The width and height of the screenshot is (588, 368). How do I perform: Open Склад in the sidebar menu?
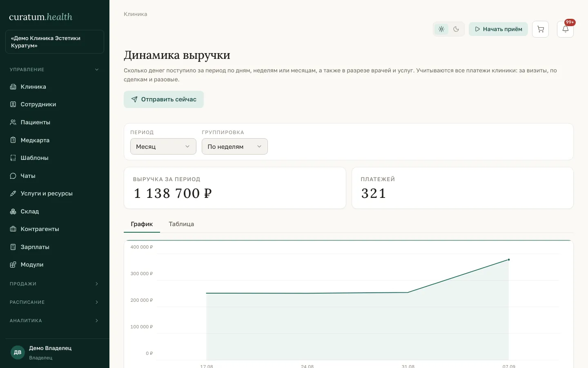(55, 211)
